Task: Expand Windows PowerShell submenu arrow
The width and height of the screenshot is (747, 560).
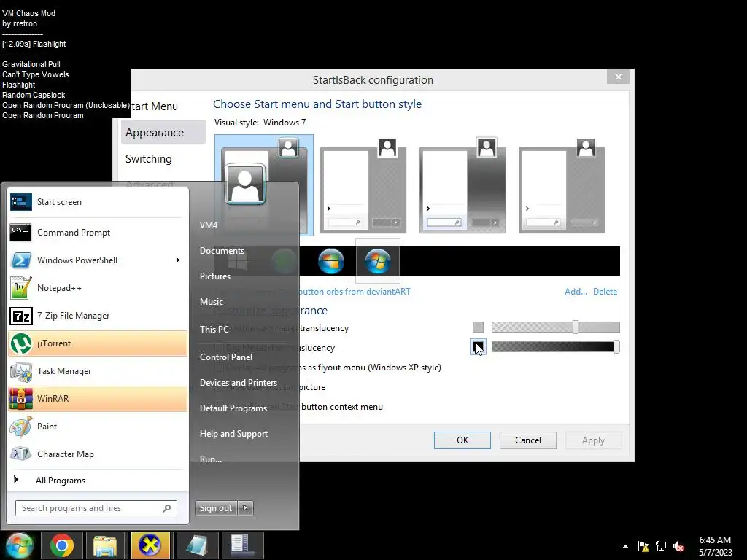Action: coord(178,260)
